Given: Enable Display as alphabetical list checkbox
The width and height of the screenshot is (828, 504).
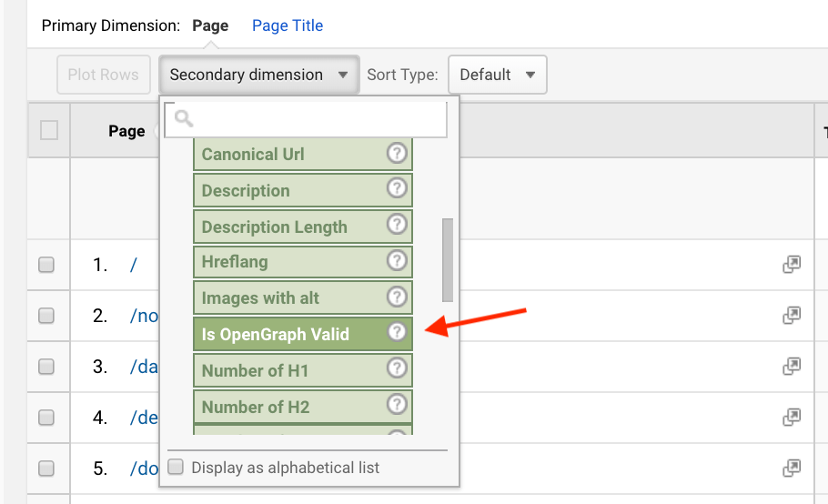Looking at the screenshot, I should coord(176,467).
